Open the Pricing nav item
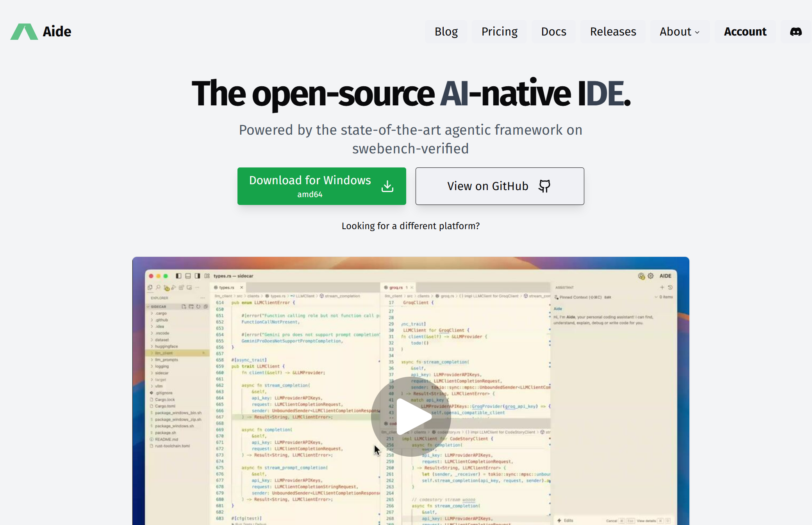Viewport: 812px width, 525px height. [x=499, y=32]
